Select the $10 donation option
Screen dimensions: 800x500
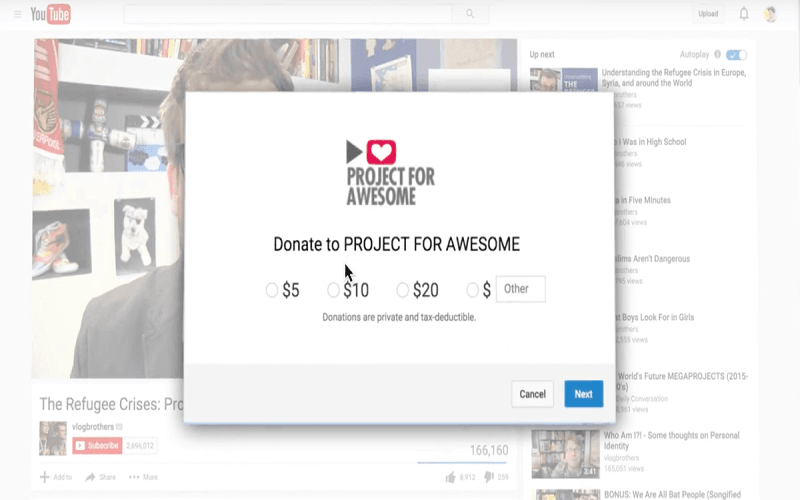334,290
